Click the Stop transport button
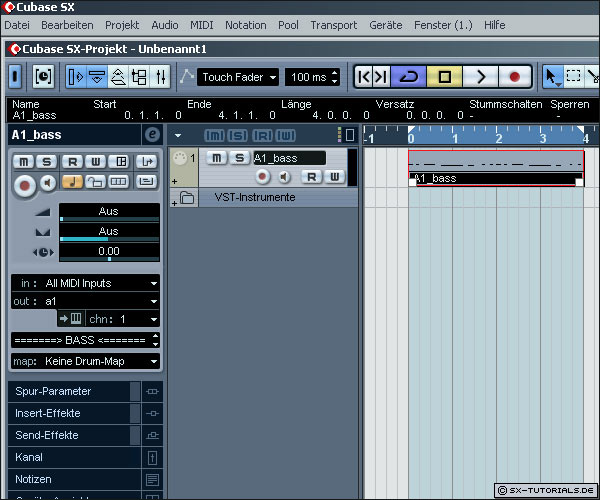Image resolution: width=600 pixels, height=500 pixels. (x=444, y=77)
